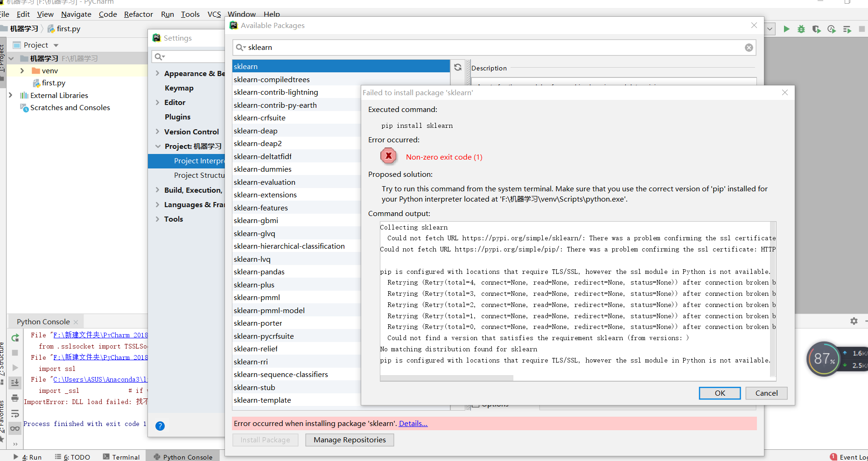Open the Tools menu
The image size is (868, 461).
[x=190, y=14]
